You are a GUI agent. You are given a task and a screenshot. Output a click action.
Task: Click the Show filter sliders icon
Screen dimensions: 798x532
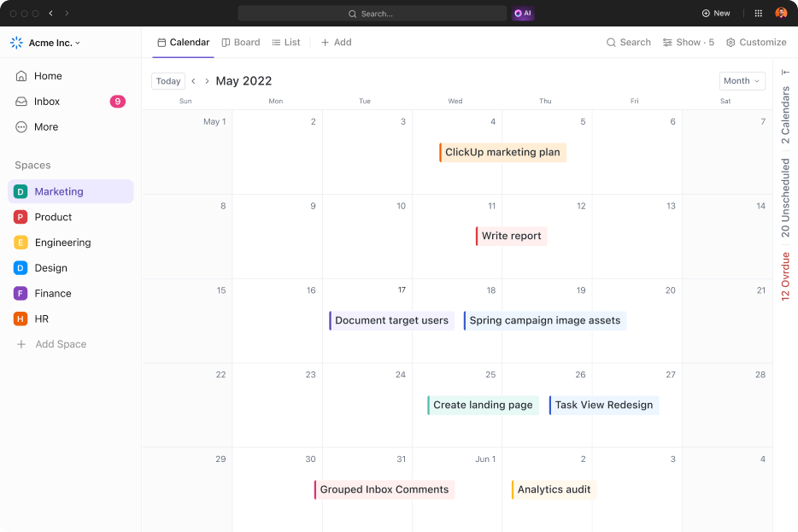click(x=667, y=43)
